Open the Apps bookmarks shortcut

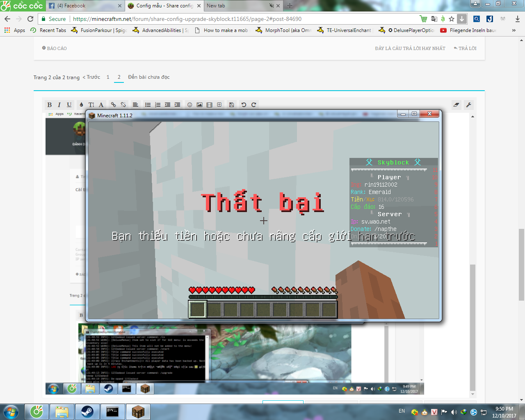point(15,30)
